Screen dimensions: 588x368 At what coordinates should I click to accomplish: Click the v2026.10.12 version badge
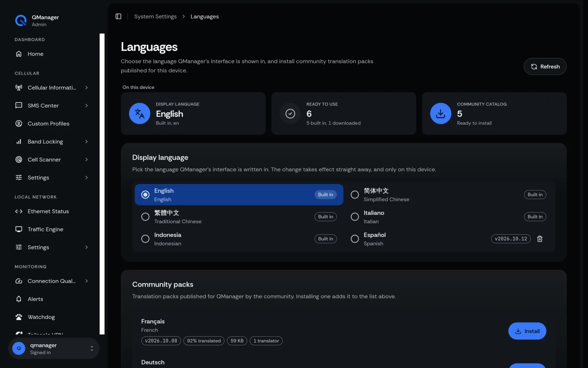click(511, 239)
